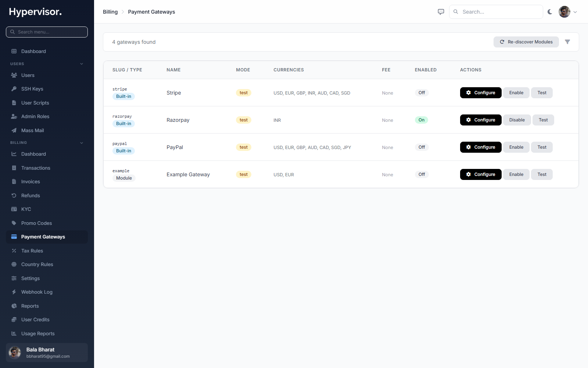Click the Payment Gateways breadcrumb title
The image size is (588, 368).
151,12
